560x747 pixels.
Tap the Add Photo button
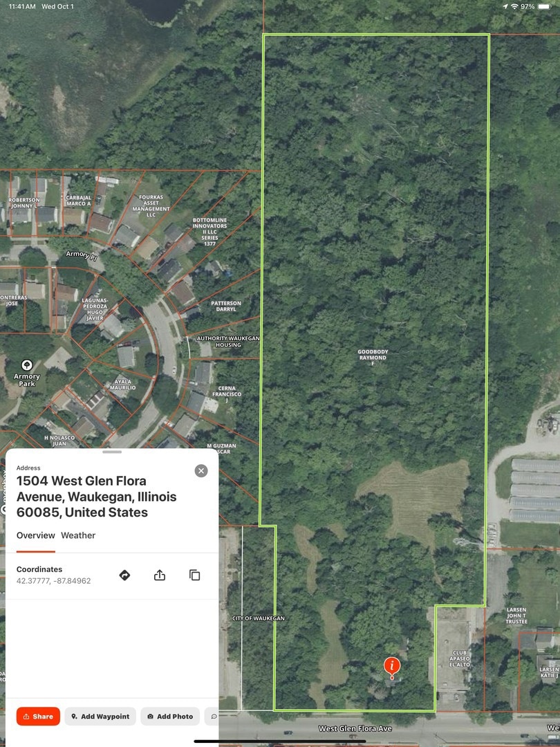[170, 716]
